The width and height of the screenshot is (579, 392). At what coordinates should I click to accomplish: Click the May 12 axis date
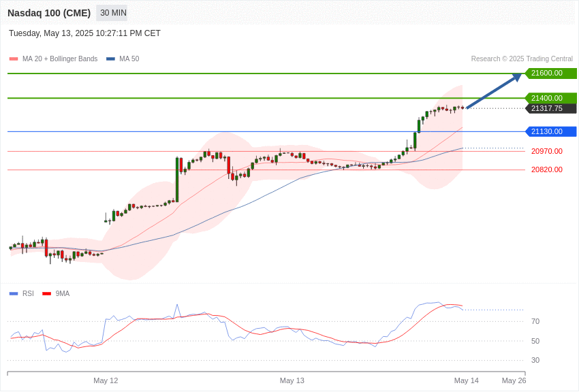[106, 380]
